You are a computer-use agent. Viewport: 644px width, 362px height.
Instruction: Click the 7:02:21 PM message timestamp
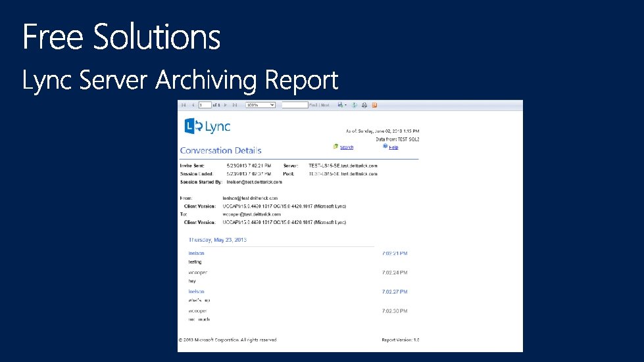[x=395, y=254]
